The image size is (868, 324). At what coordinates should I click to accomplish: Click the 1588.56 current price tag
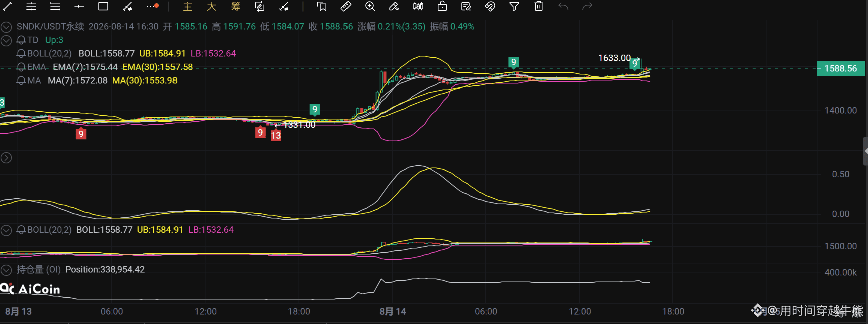pos(841,68)
